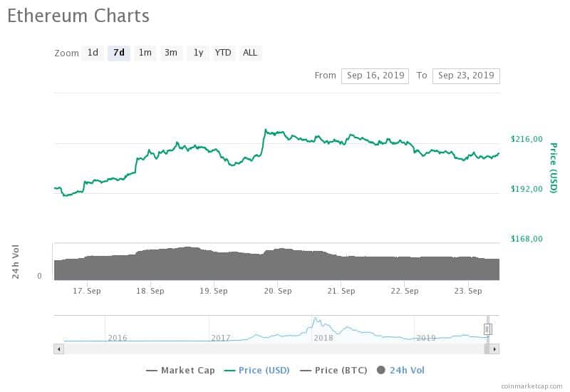Select the YTD zoom range
This screenshot has height=392, width=570.
[x=223, y=53]
